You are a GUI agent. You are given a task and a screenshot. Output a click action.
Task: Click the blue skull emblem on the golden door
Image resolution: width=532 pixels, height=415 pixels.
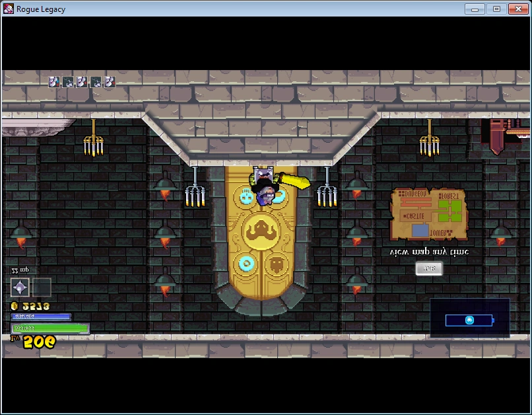tap(246, 197)
